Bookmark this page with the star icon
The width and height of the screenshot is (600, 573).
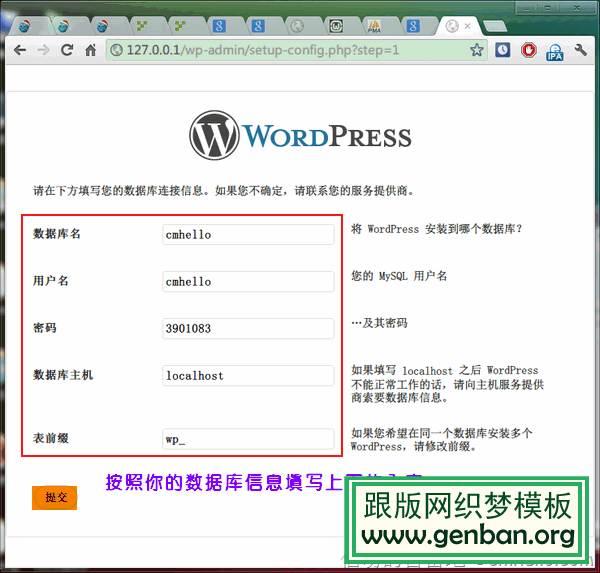[477, 50]
